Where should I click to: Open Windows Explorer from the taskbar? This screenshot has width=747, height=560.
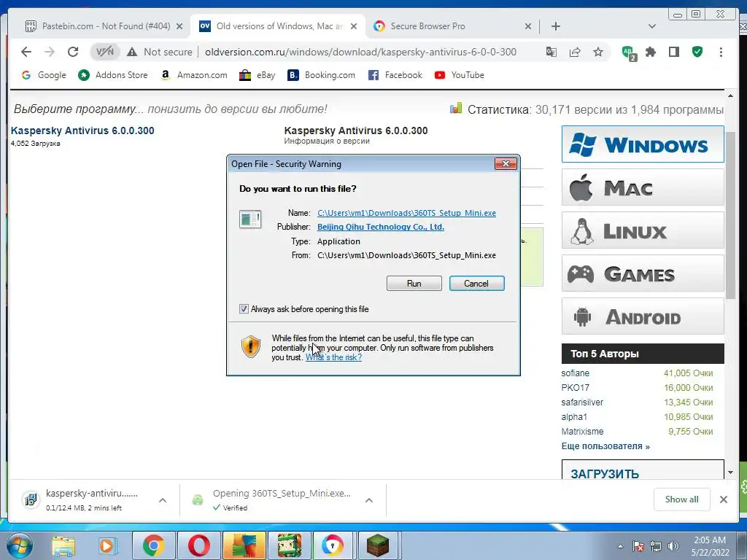pyautogui.click(x=63, y=545)
